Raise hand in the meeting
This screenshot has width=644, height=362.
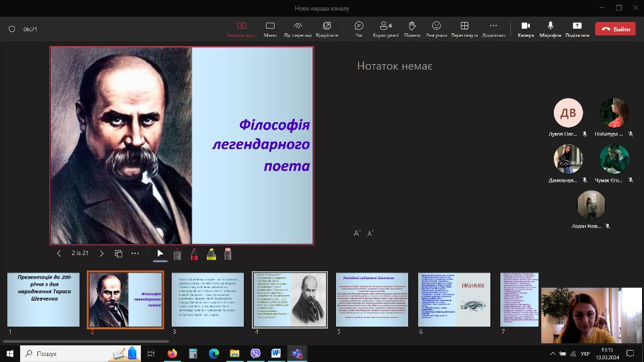pos(412,29)
